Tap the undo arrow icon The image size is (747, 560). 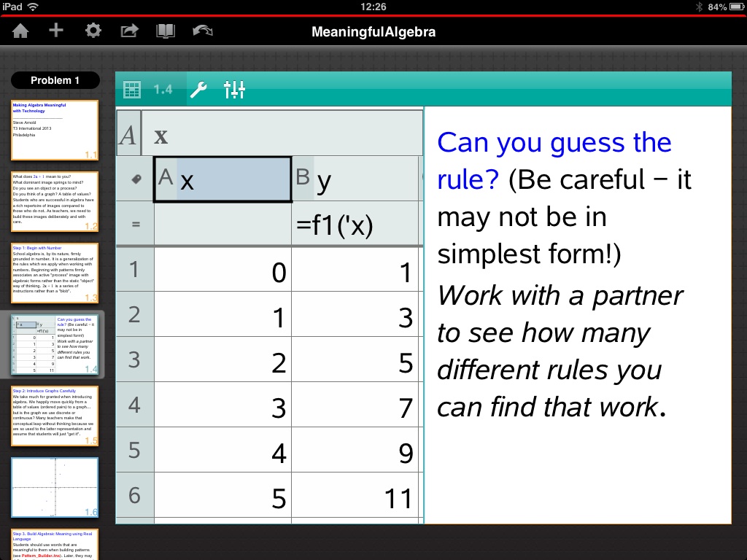202,31
